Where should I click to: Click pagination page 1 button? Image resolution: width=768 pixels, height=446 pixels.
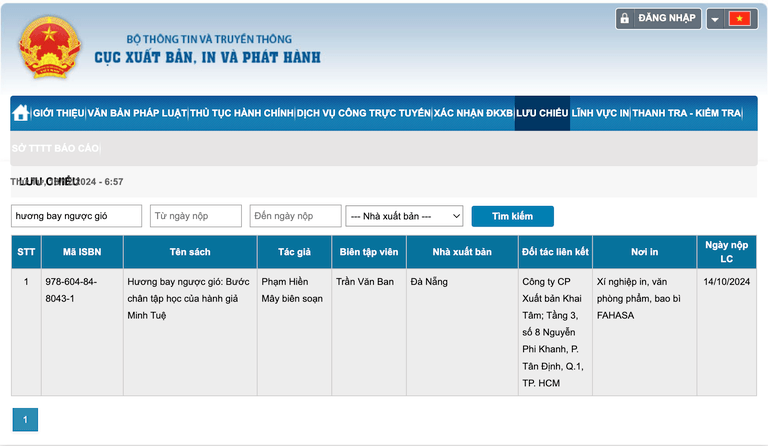[x=25, y=419]
